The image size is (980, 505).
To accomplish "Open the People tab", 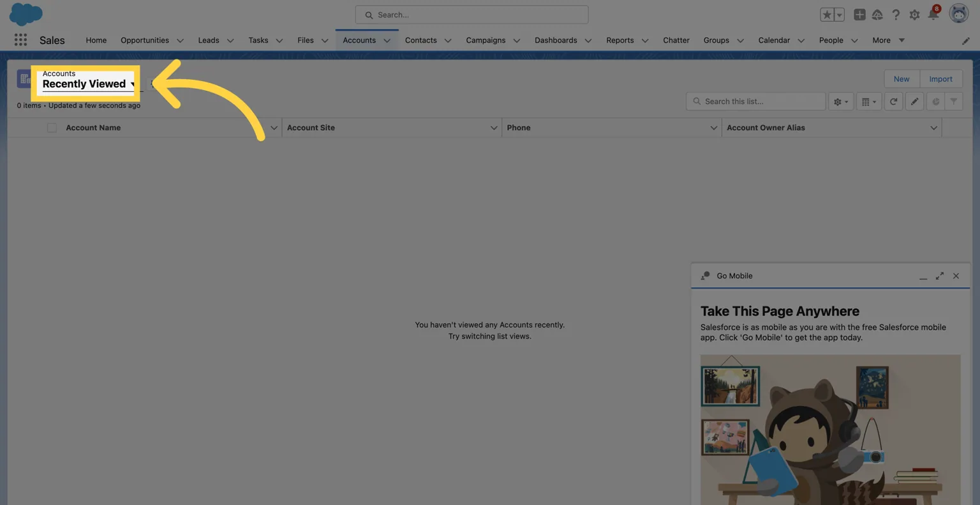I will 831,40.
